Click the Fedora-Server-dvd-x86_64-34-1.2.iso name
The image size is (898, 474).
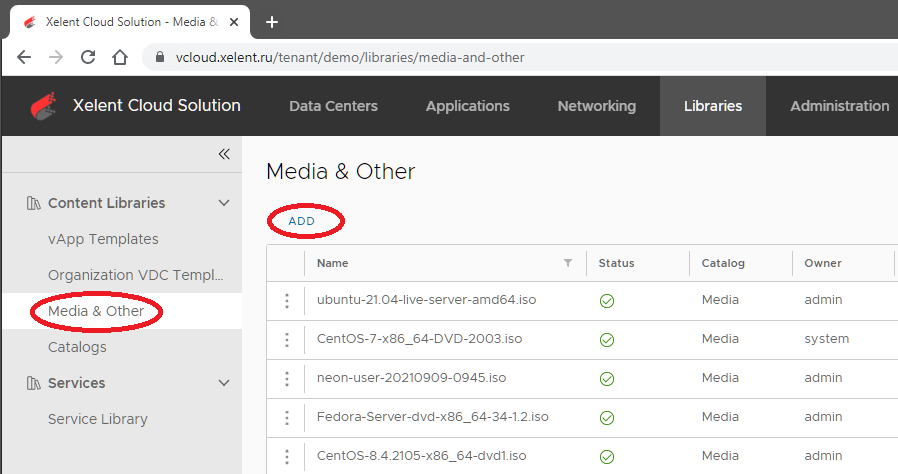tap(433, 416)
